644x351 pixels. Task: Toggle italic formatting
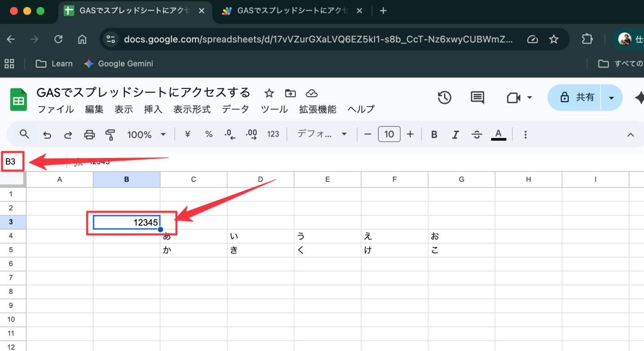click(455, 134)
